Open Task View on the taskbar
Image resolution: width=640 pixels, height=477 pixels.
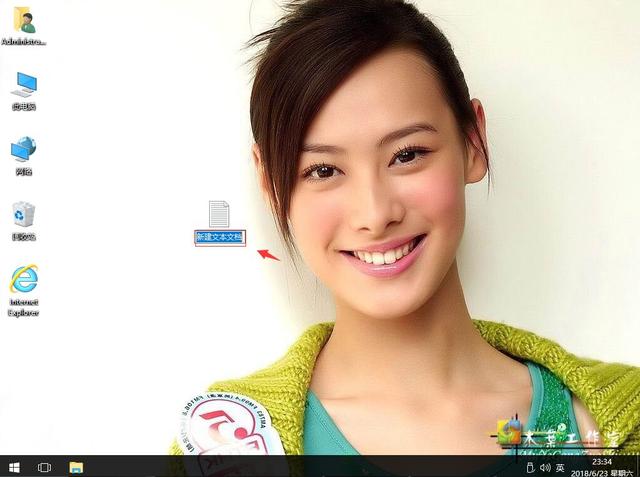44,468
